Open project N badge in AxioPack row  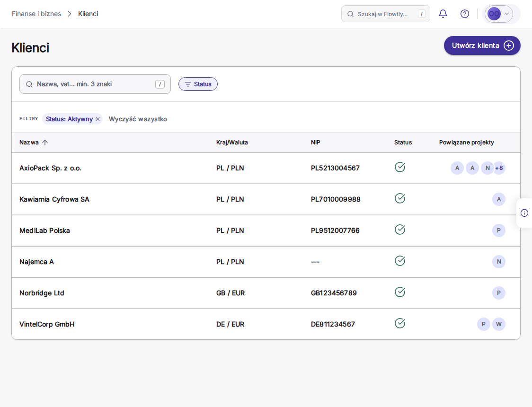(488, 168)
